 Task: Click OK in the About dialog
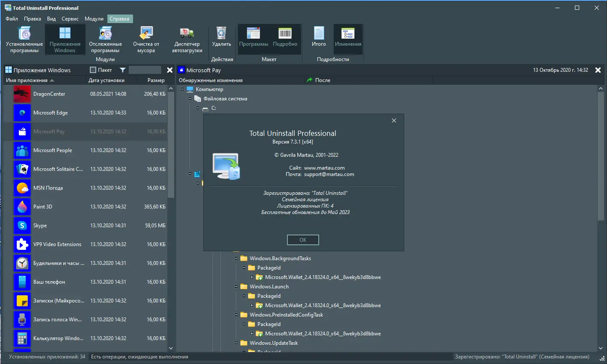(303, 240)
